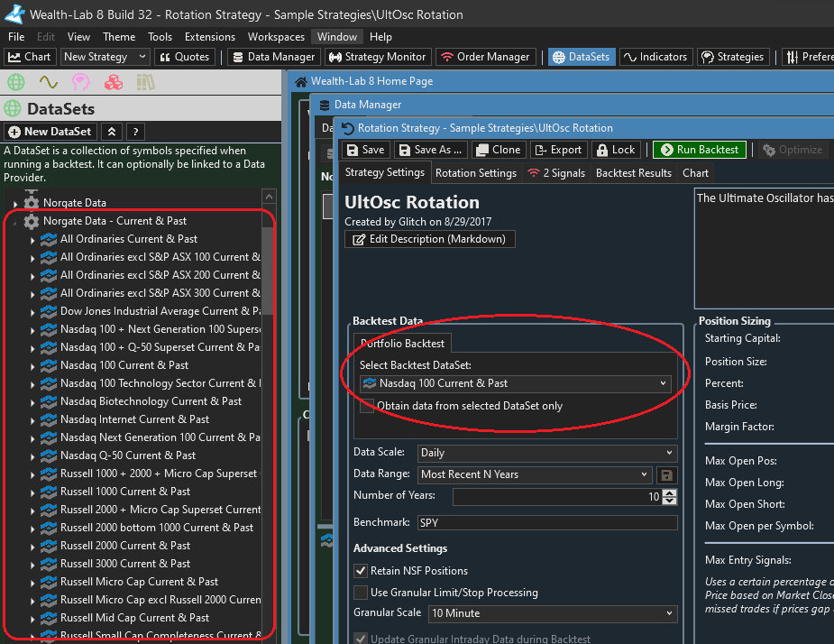Screen dimensions: 834x644
Task: Export the strategy
Action: [558, 150]
